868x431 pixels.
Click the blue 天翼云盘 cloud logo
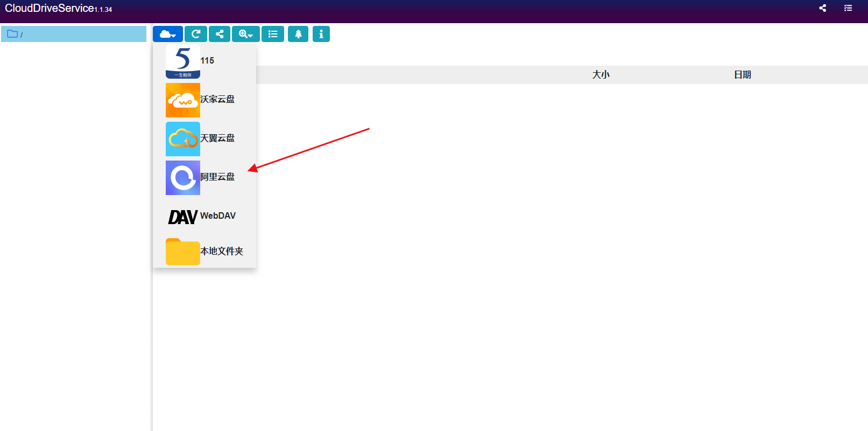(x=183, y=139)
